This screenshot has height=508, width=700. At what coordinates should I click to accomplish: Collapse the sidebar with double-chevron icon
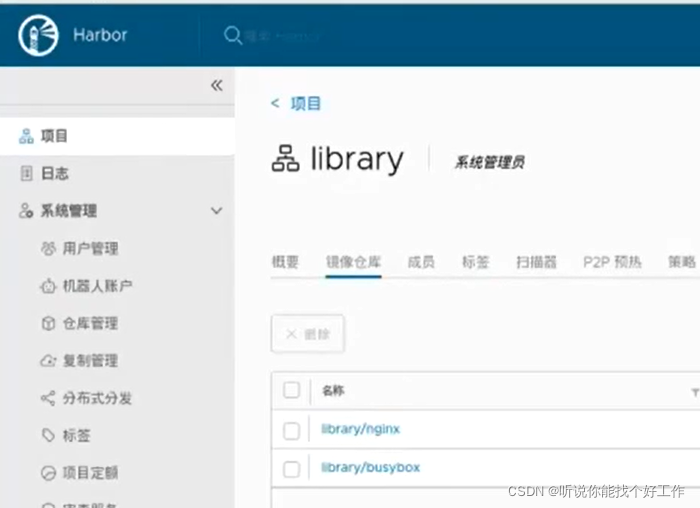217,85
